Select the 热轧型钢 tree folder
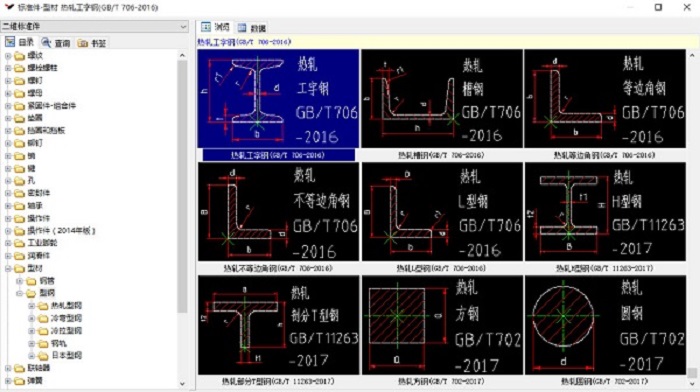Image resolution: width=700 pixels, height=392 pixels. tap(66, 306)
